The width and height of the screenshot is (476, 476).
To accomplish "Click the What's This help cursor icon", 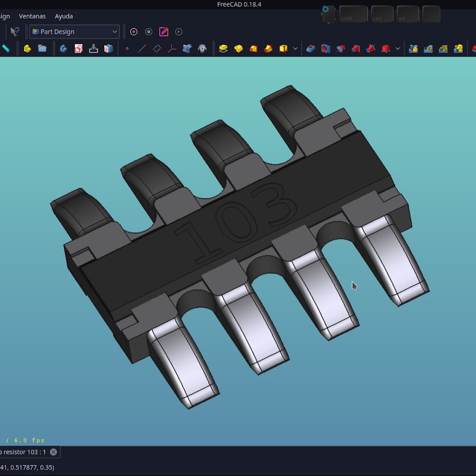I will pyautogui.click(x=15, y=32).
